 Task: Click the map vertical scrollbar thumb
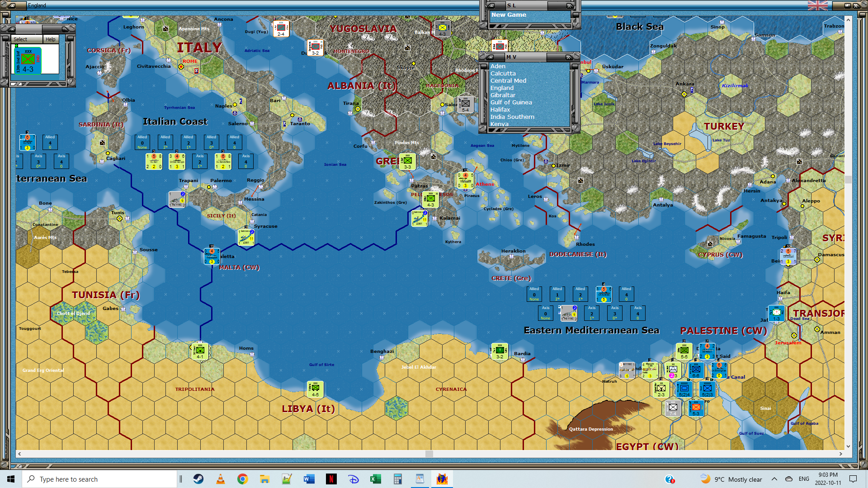848,179
